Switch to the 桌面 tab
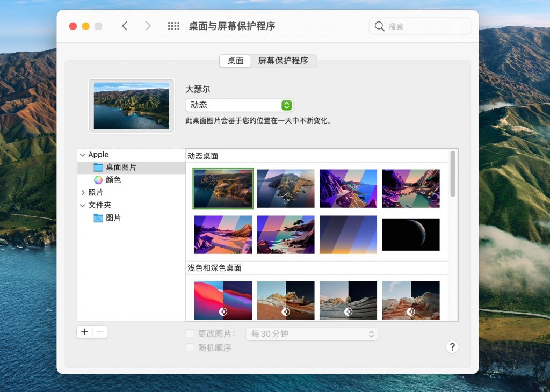Image resolution: width=550 pixels, height=392 pixels. (235, 61)
